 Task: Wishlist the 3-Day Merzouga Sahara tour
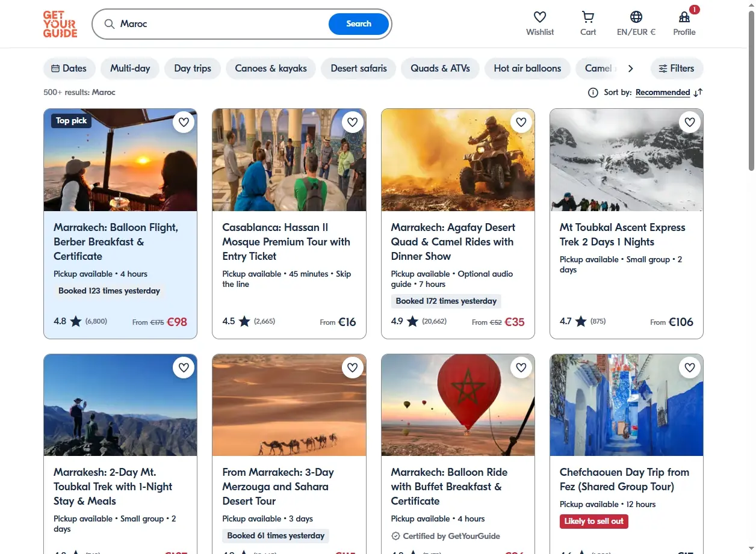point(352,367)
